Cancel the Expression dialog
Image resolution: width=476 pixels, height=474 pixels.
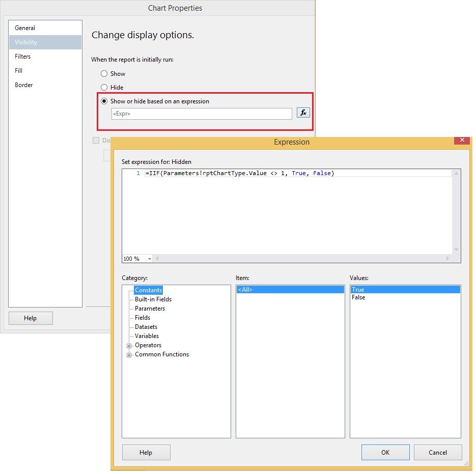(438, 452)
